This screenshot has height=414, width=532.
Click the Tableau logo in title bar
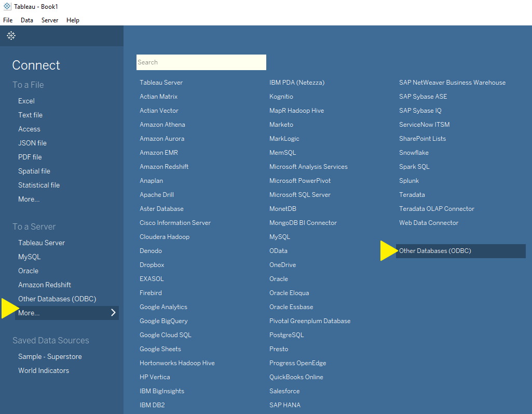click(x=7, y=7)
